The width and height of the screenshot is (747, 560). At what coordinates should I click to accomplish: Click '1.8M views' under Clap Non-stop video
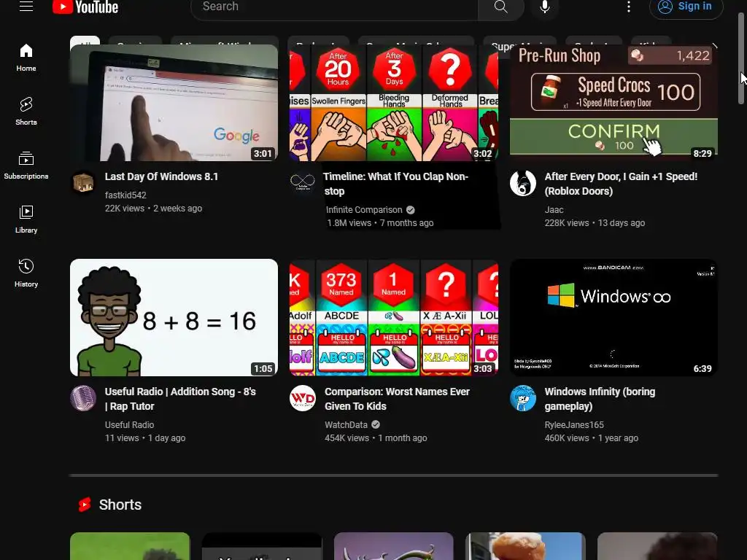349,223
